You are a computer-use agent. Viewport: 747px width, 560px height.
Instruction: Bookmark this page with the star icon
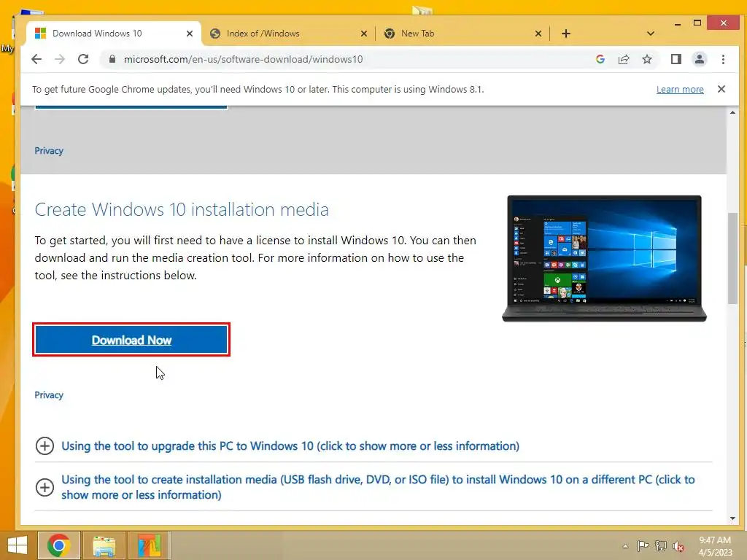coord(647,59)
